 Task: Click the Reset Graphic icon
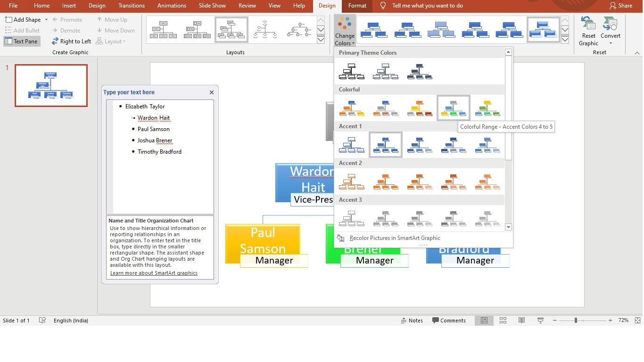click(x=588, y=24)
